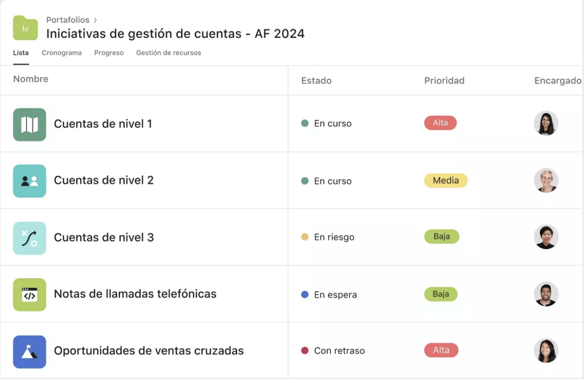Change the Con retraso status
The height and width of the screenshot is (383, 588).
pos(333,351)
